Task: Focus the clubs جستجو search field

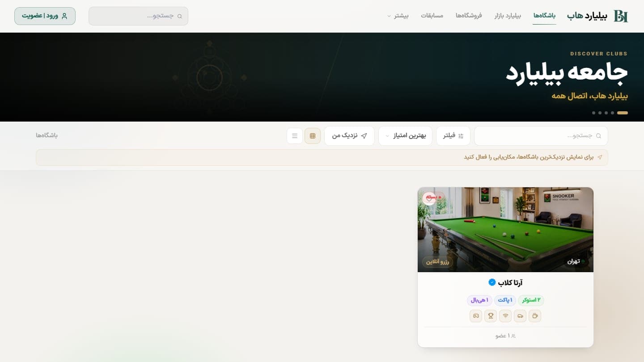Action: click(x=541, y=136)
